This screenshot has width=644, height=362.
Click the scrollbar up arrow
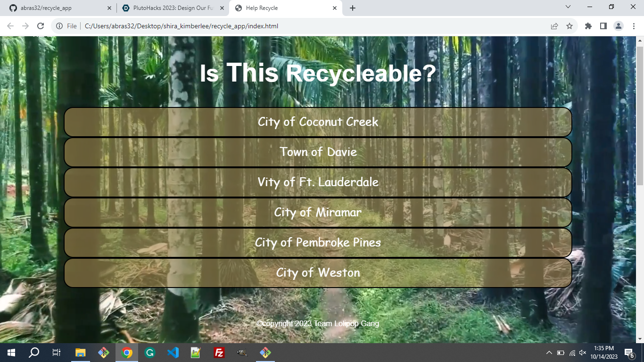click(640, 40)
